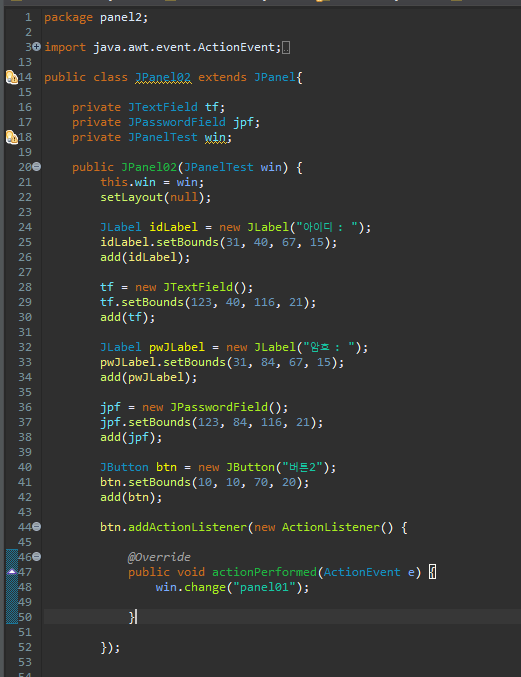Click the highlighted opening brace on line 47
The width and height of the screenshot is (521, 677).
coord(433,572)
